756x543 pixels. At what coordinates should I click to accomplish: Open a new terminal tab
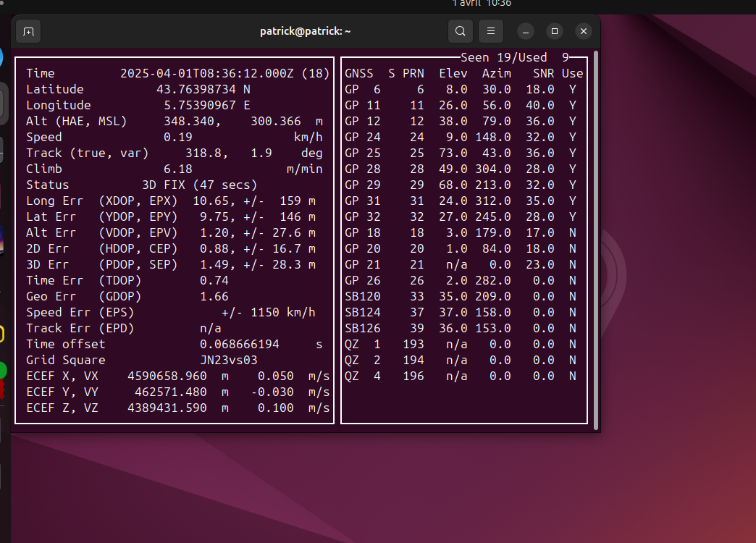(28, 31)
